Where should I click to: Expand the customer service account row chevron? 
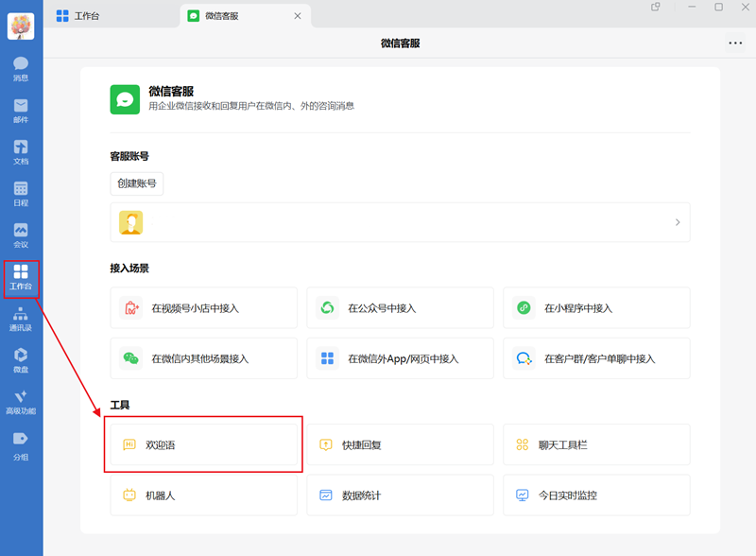[x=678, y=222]
